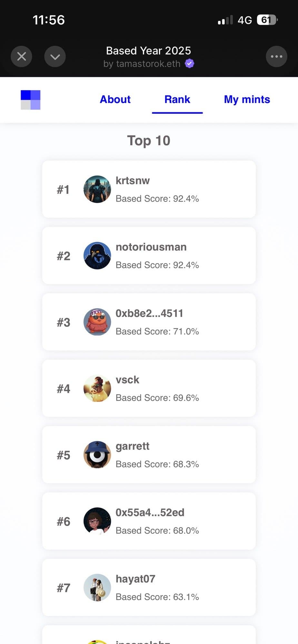Tap the avatar for 0x55a4...52ed
Image resolution: width=298 pixels, height=644 pixels.
[97, 521]
